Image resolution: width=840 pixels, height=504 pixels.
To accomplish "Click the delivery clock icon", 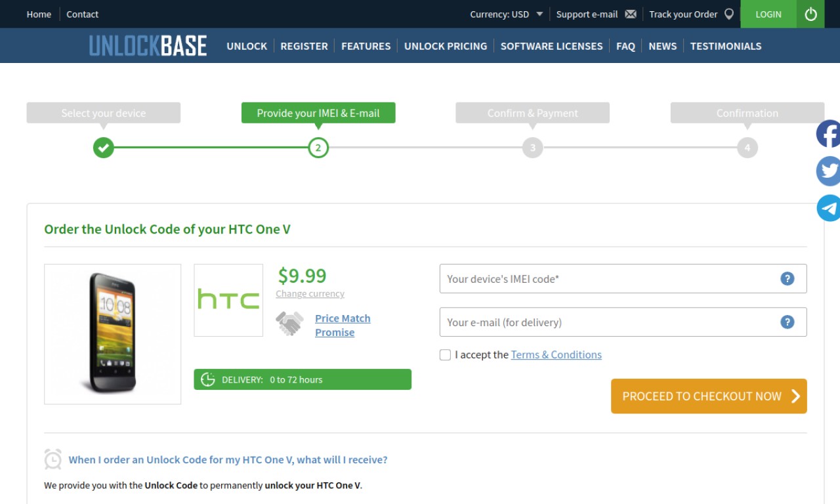I will click(x=208, y=379).
